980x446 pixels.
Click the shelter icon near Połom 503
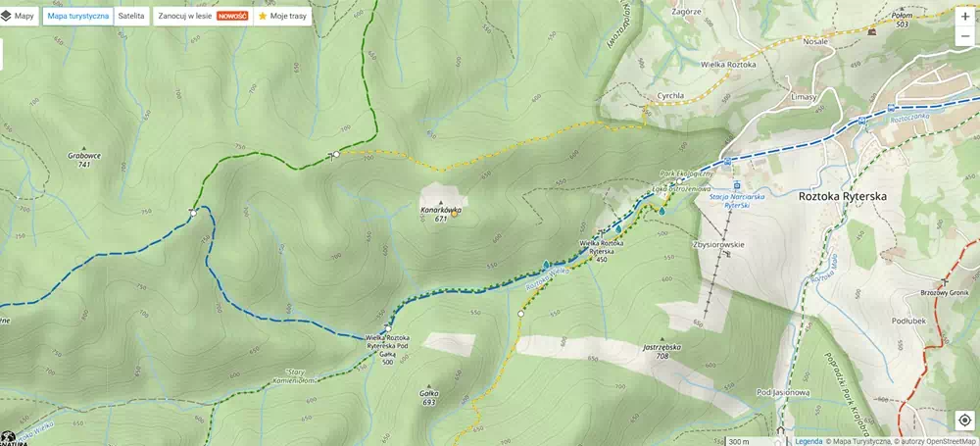pos(871,31)
